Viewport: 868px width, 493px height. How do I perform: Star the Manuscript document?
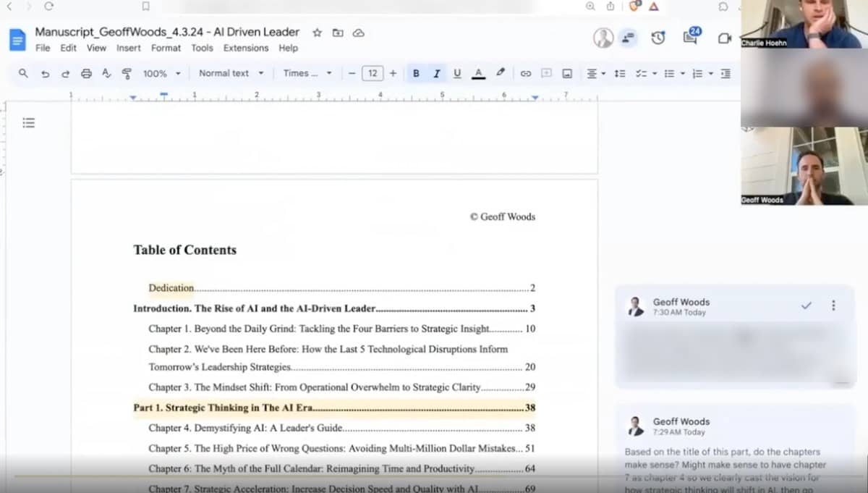[317, 33]
